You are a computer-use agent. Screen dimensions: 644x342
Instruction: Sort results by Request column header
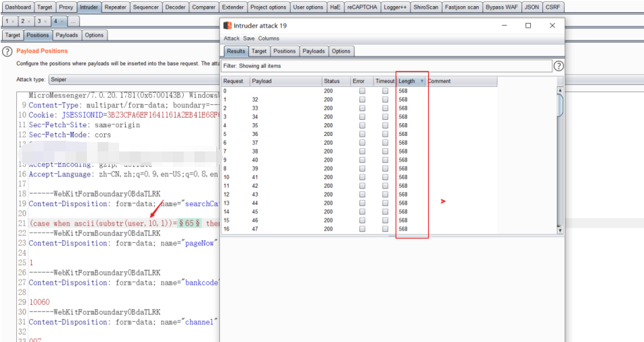236,81
